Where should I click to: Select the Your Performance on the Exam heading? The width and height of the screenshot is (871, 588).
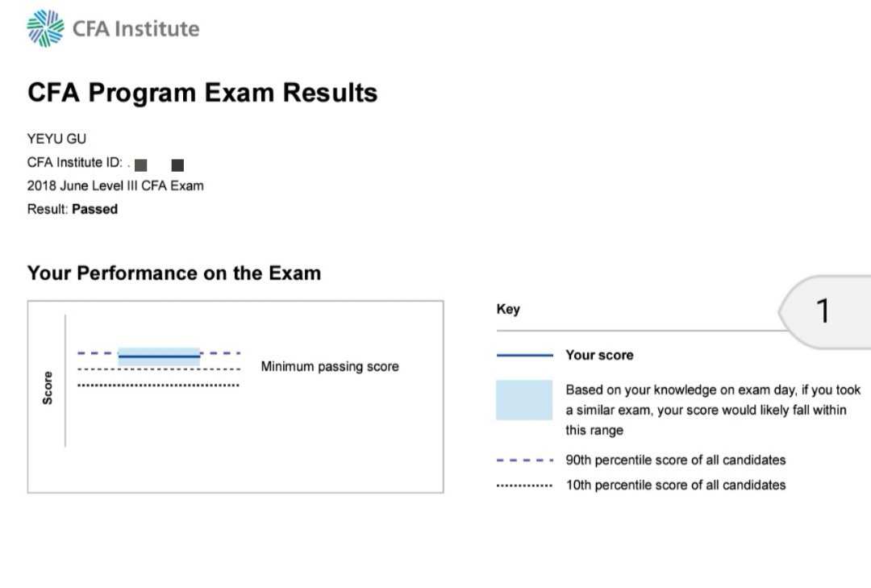click(x=174, y=273)
